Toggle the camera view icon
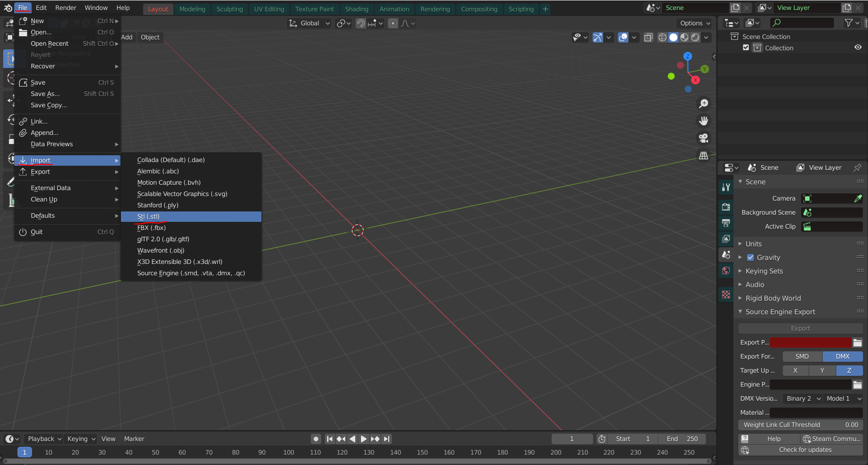Image resolution: width=868 pixels, height=465 pixels. pyautogui.click(x=704, y=138)
